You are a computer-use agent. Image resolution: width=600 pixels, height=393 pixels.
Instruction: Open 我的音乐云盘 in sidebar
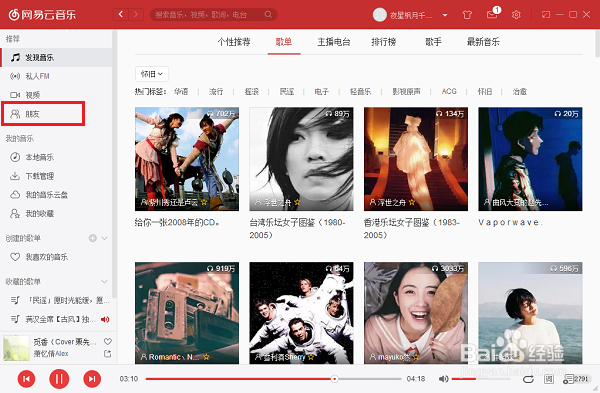pos(57,195)
